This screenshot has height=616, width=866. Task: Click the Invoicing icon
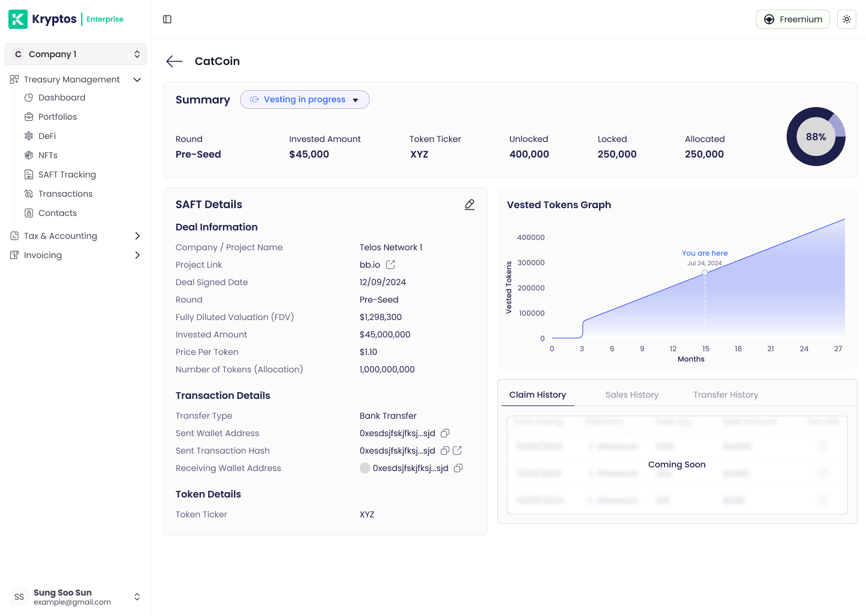pyautogui.click(x=14, y=255)
